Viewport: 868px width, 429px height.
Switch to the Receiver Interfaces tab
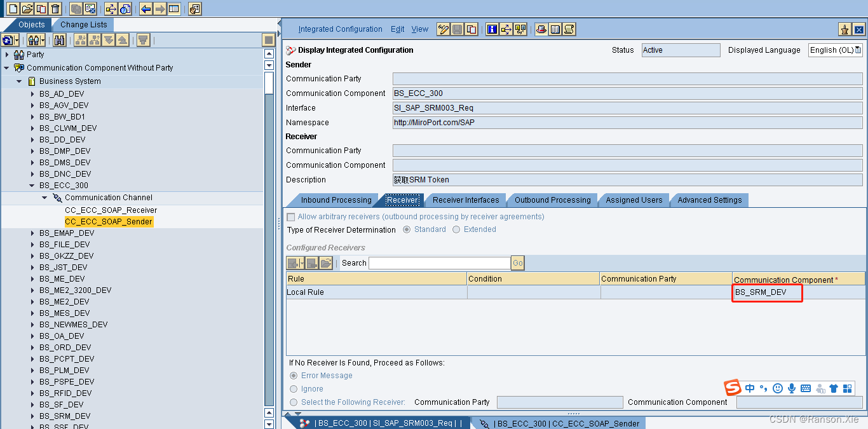[466, 200]
